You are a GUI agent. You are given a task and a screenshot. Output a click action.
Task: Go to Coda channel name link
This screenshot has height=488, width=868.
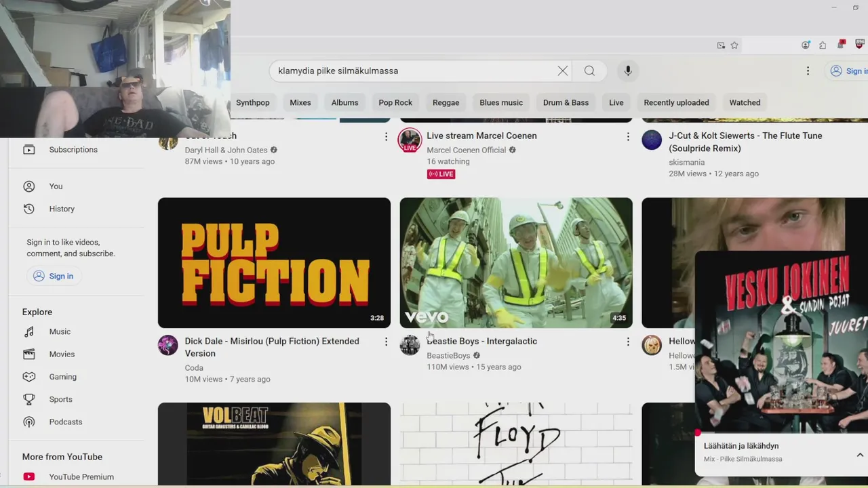[194, 368]
